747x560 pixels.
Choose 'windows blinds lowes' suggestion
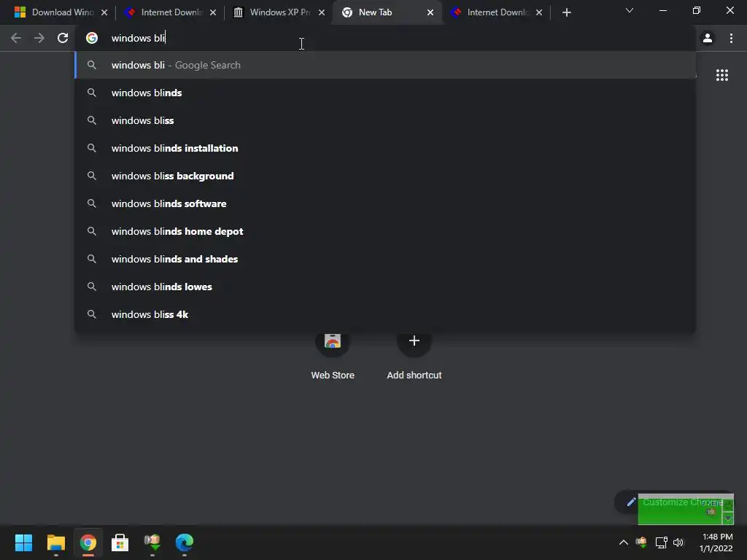click(385, 287)
